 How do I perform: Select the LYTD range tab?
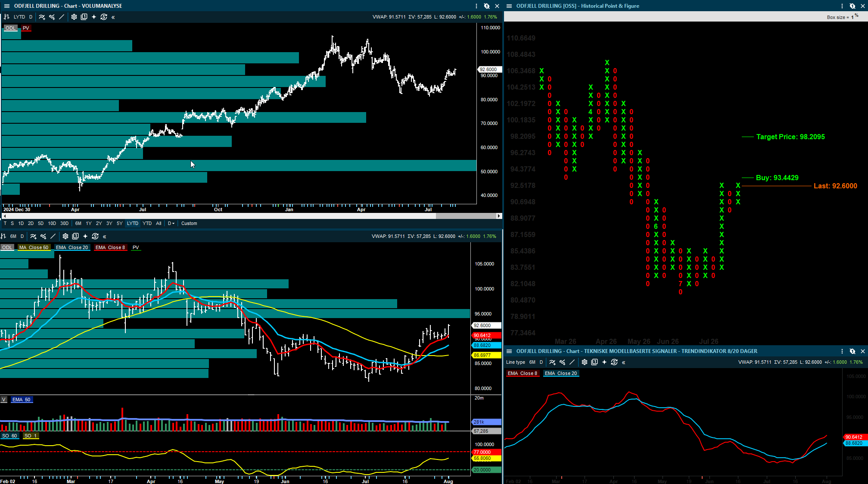133,223
